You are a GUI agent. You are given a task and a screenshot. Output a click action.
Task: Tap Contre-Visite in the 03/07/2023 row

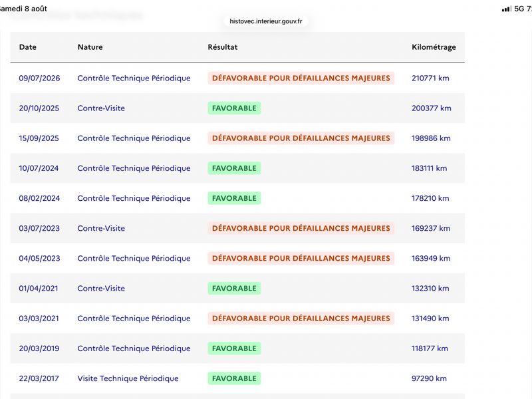point(101,228)
